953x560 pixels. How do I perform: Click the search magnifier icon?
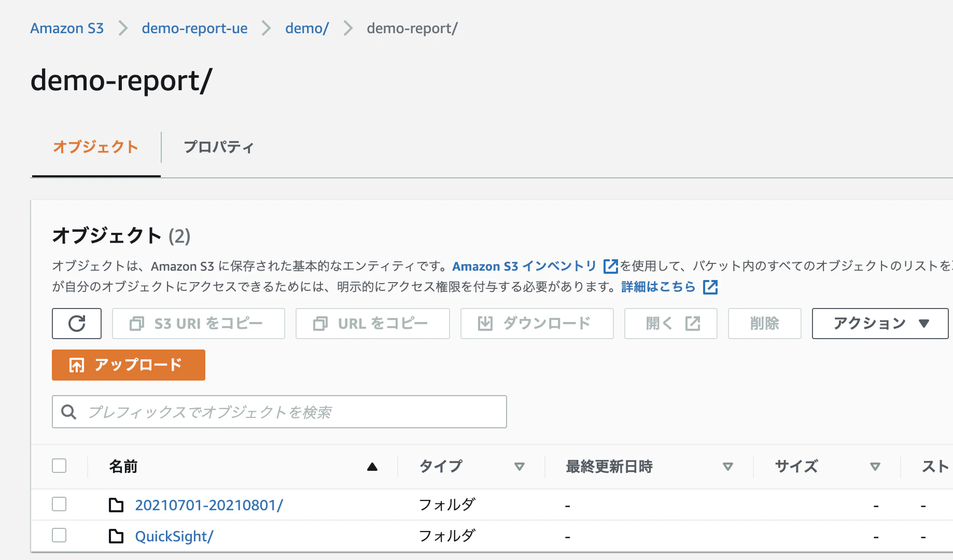pyautogui.click(x=69, y=412)
